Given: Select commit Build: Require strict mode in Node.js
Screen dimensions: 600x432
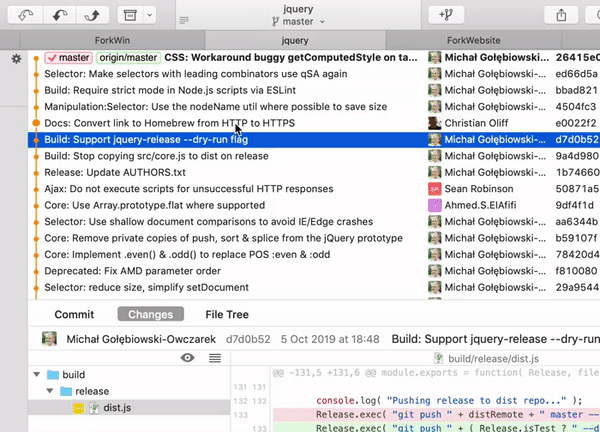Looking at the screenshot, I should coord(314,90).
